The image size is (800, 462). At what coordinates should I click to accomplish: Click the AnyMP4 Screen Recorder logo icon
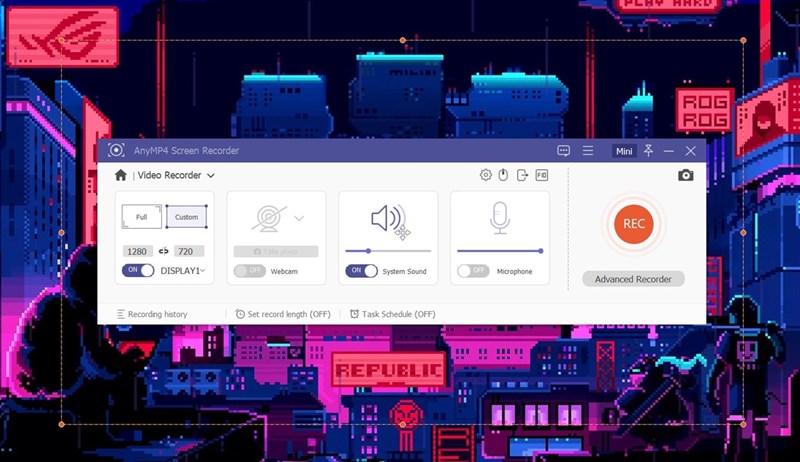click(x=116, y=150)
